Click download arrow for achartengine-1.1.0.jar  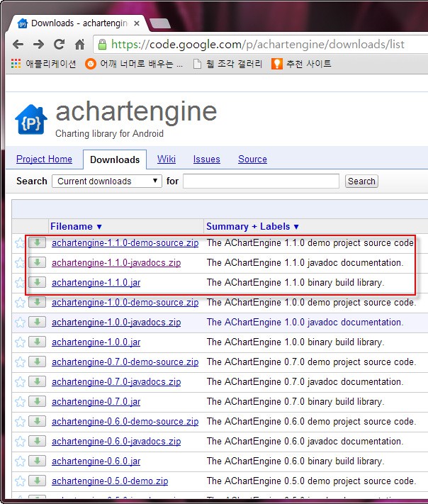[x=38, y=283]
